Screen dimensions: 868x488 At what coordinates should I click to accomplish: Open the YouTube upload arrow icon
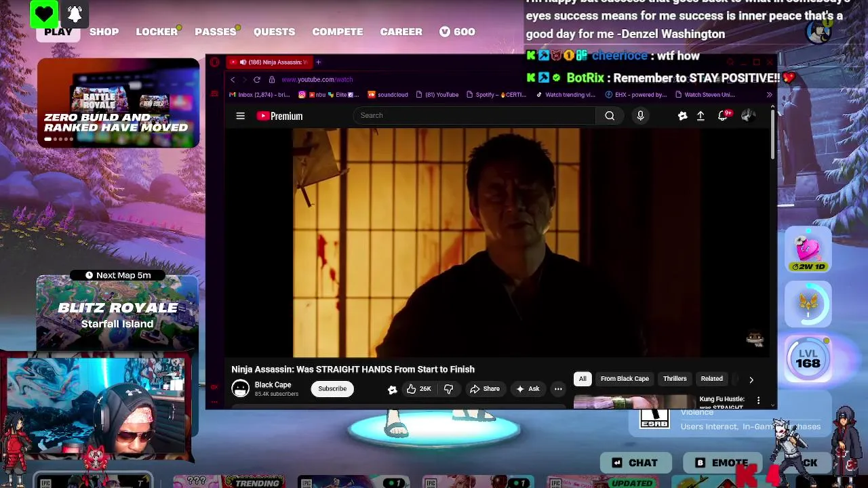(701, 116)
